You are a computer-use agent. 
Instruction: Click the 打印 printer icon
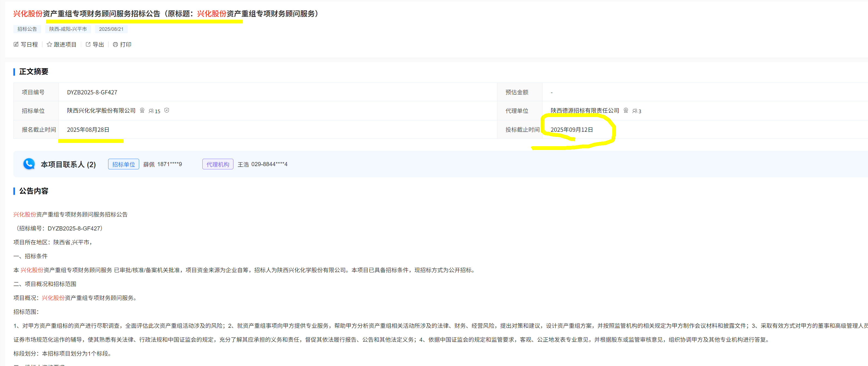pos(115,44)
